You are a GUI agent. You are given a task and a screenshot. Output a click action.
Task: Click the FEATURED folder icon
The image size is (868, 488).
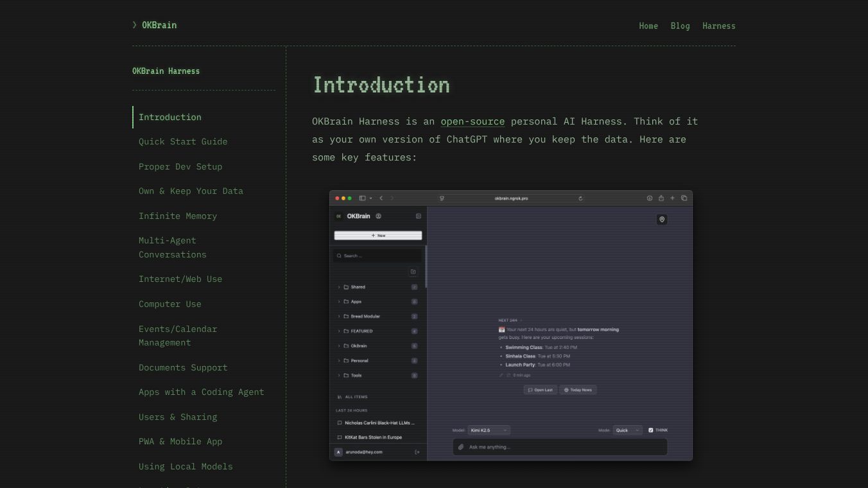coord(346,331)
